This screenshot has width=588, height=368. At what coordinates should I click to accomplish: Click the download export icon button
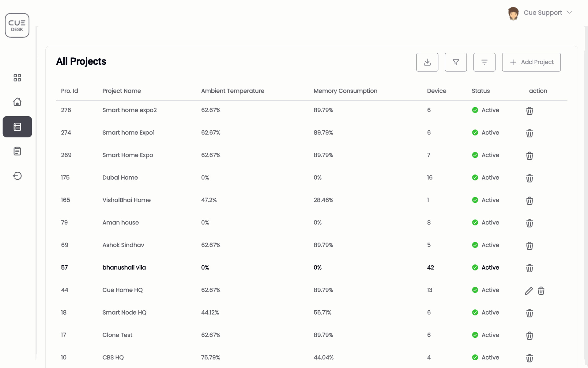coord(427,62)
